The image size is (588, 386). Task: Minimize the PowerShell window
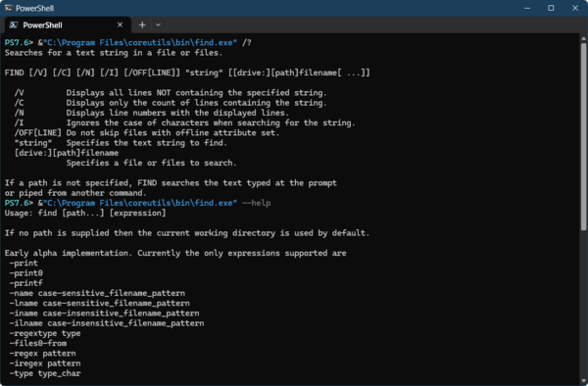(527, 8)
